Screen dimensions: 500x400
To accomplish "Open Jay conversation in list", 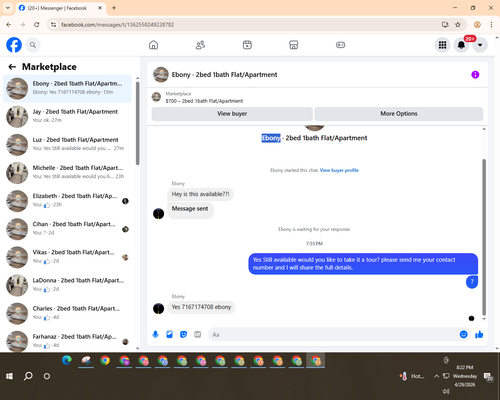I will 67,116.
